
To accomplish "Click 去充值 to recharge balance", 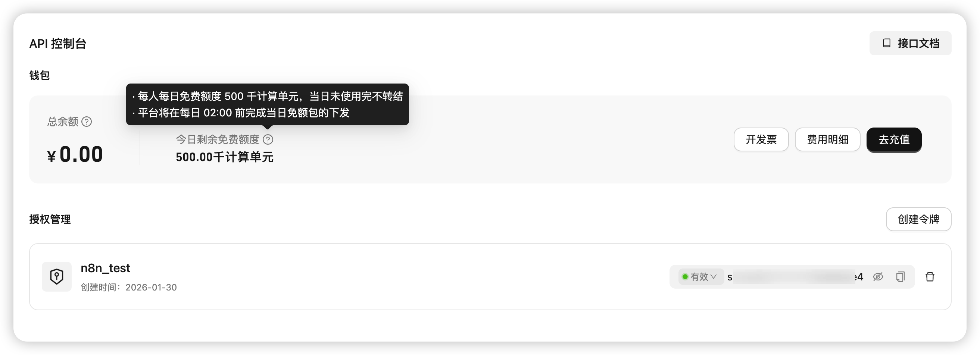I will tap(894, 139).
